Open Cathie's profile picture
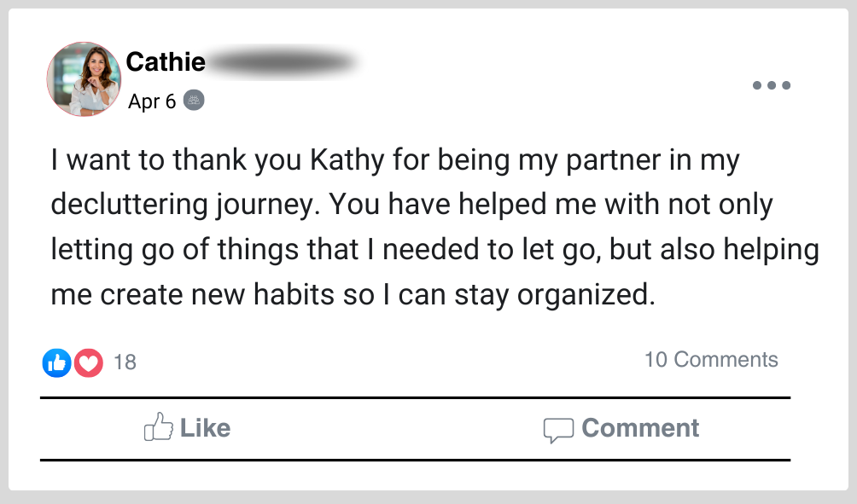 [x=84, y=79]
